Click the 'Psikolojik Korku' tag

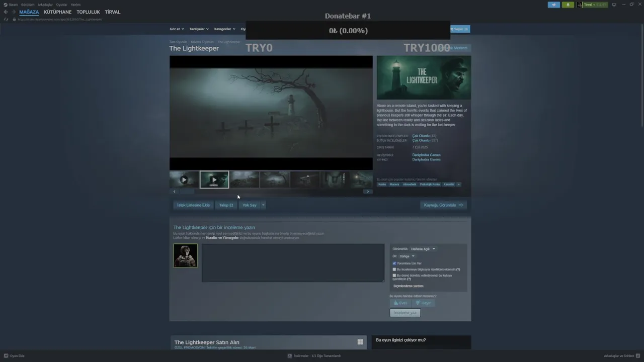[430, 185]
